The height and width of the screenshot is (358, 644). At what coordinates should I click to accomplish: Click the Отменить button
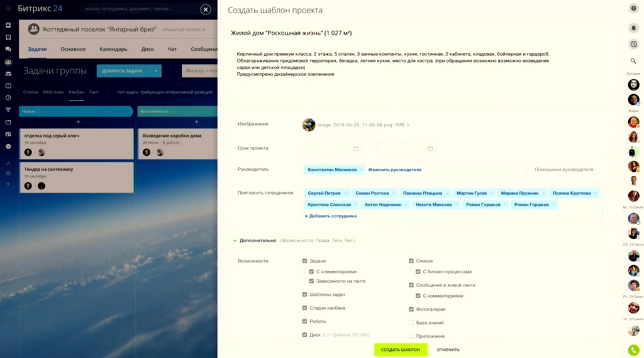point(448,350)
